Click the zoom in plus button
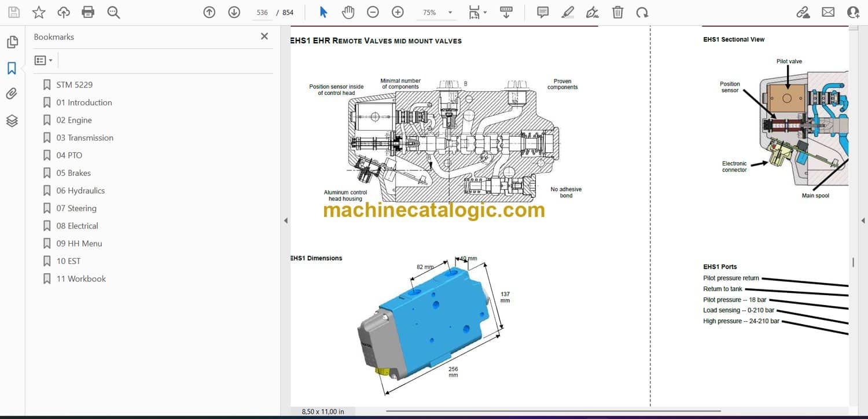The width and height of the screenshot is (868, 419). (398, 12)
